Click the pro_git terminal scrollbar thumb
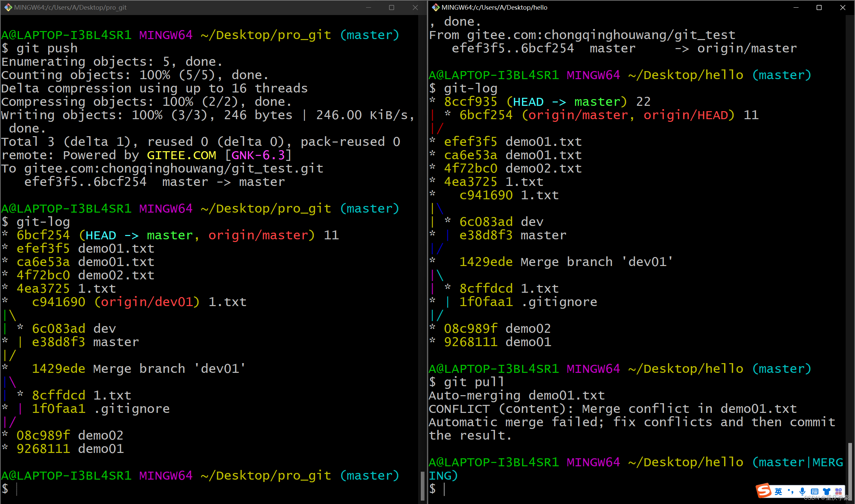 point(422,486)
